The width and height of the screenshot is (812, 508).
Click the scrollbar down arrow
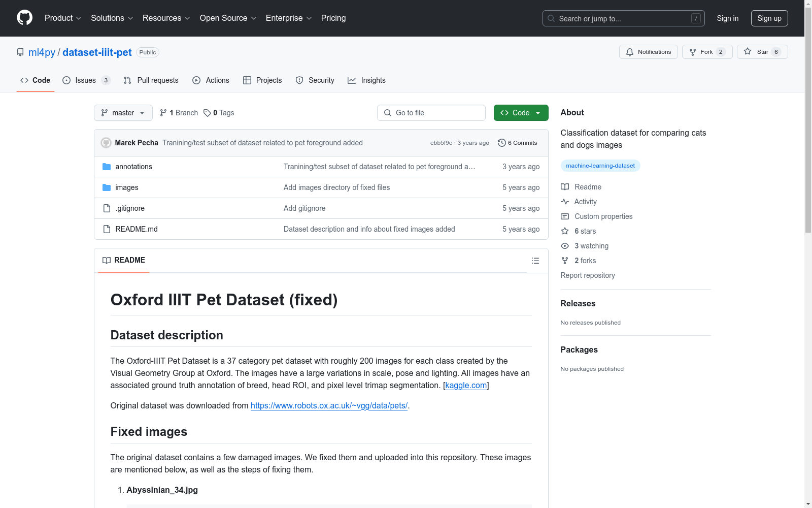coord(808,504)
